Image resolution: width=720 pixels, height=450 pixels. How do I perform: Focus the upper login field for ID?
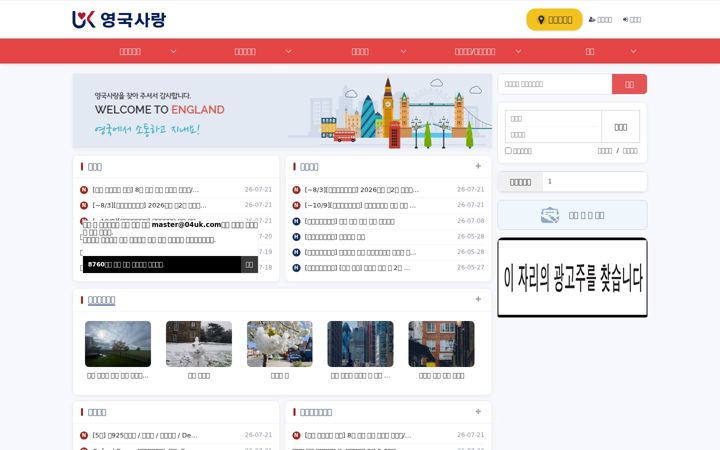tap(553, 118)
